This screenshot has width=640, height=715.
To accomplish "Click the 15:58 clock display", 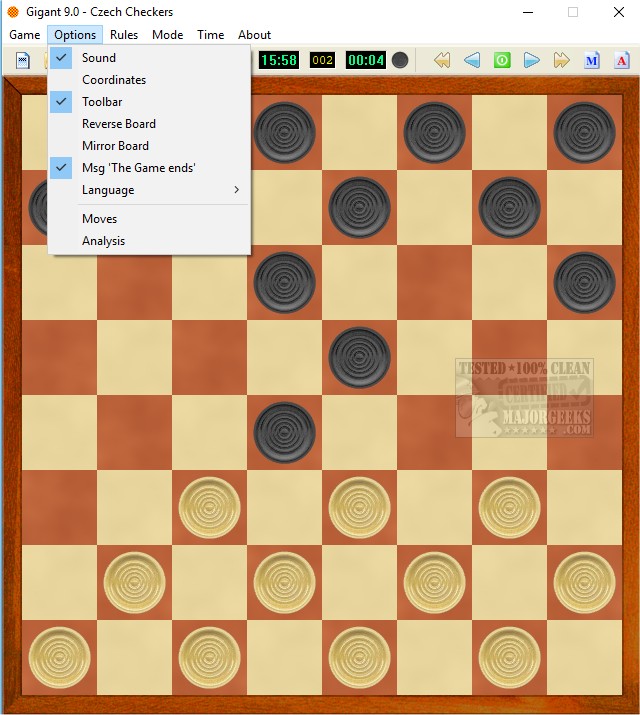I will pyautogui.click(x=279, y=60).
